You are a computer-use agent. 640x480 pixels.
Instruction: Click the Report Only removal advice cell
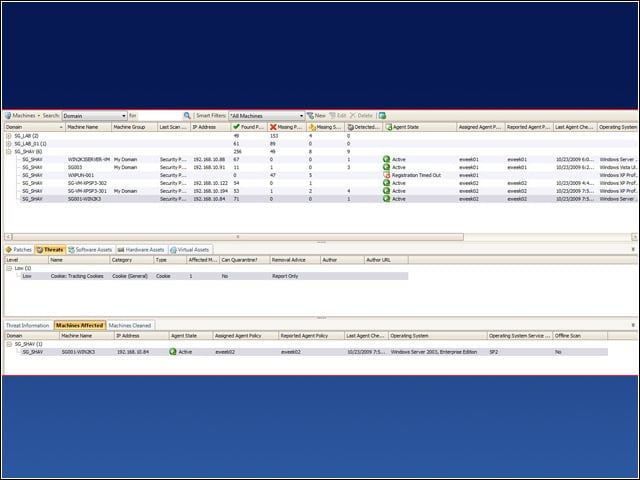click(x=285, y=276)
